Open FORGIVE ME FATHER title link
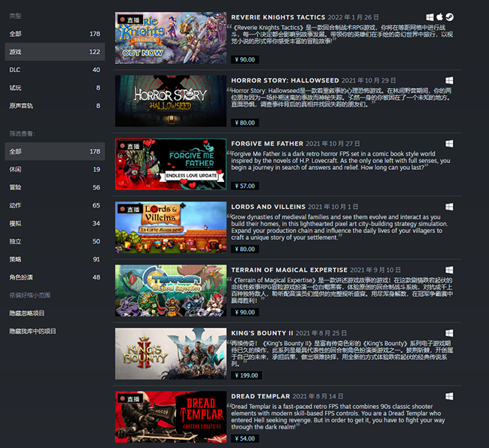The height and width of the screenshot is (448, 489). [267, 144]
